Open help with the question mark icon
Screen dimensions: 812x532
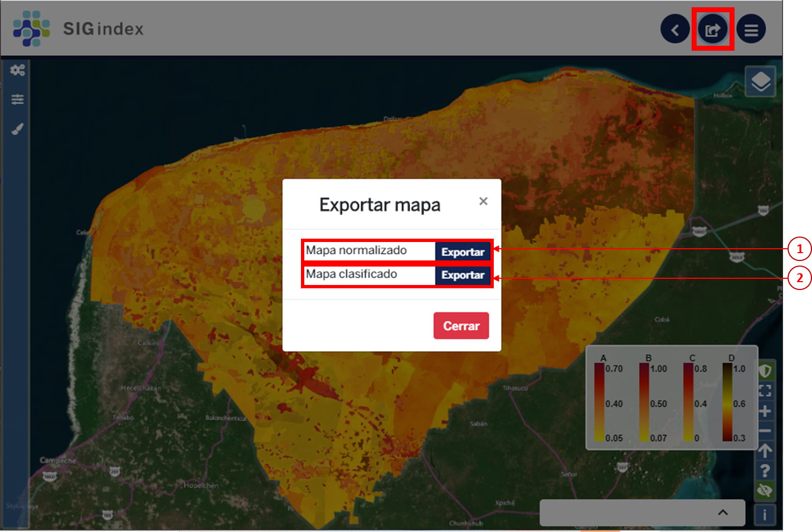point(765,471)
